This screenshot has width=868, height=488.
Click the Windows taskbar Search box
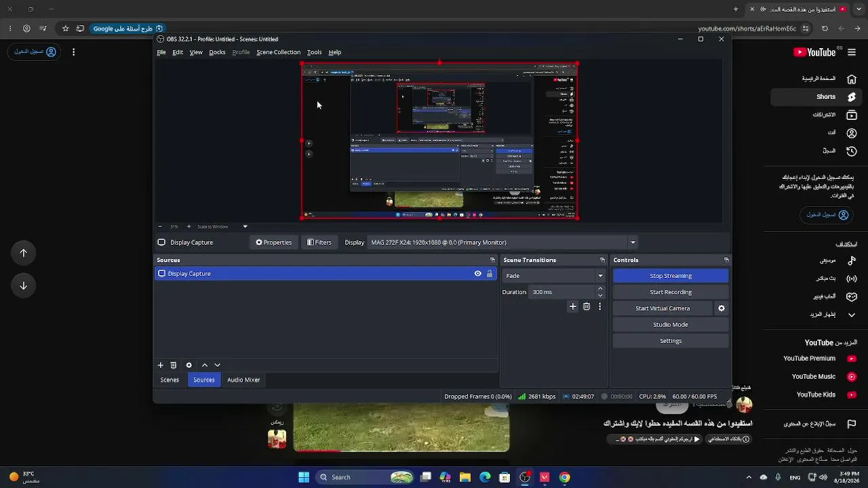366,477
